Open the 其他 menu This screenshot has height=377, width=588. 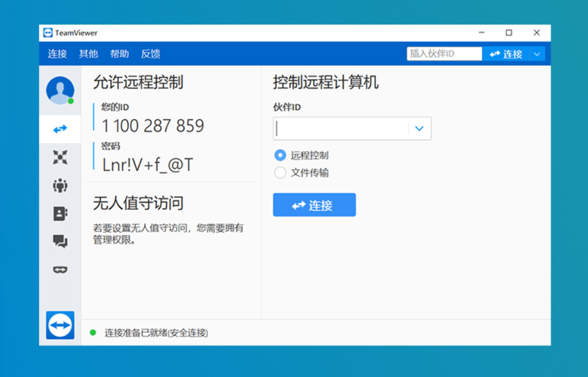[89, 54]
